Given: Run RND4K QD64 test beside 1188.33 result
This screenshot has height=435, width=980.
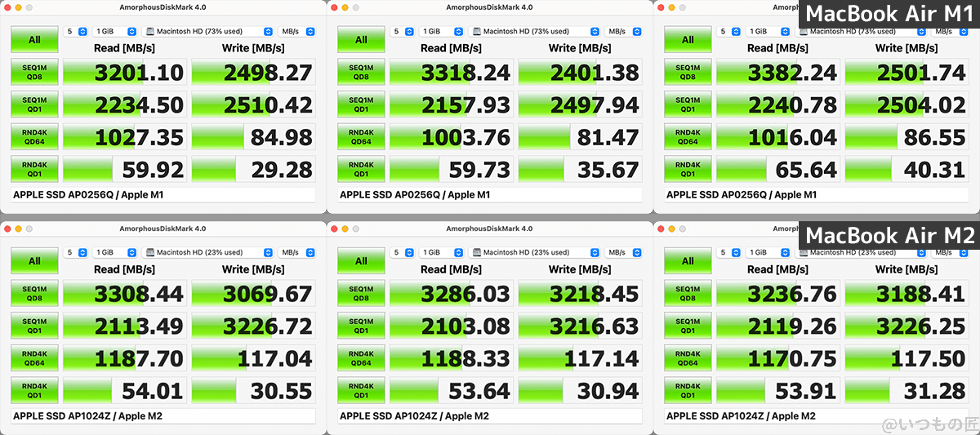Looking at the screenshot, I should click(x=361, y=358).
